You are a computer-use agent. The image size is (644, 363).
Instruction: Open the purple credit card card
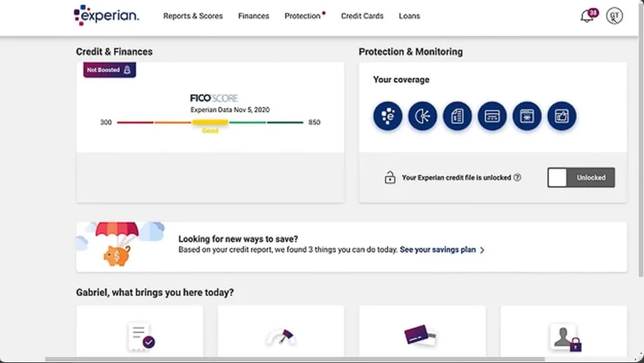click(423, 331)
